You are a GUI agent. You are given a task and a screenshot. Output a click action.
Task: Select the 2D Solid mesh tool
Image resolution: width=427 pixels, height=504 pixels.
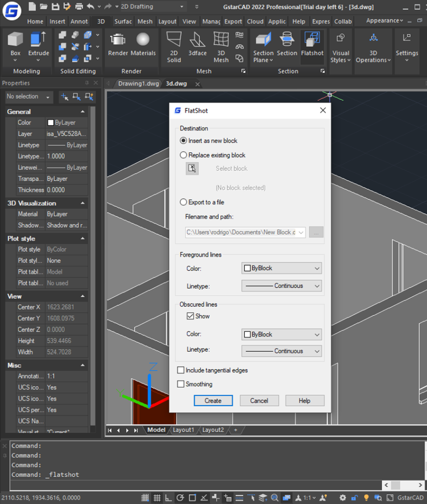pyautogui.click(x=174, y=47)
